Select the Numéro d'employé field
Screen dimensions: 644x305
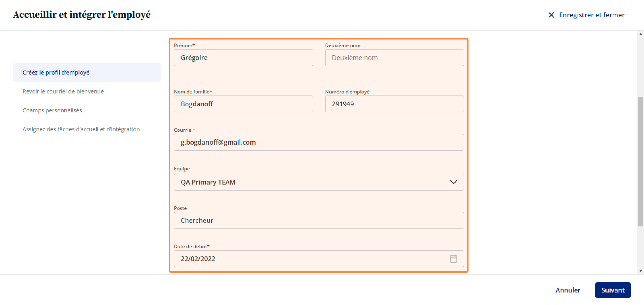pyautogui.click(x=394, y=104)
